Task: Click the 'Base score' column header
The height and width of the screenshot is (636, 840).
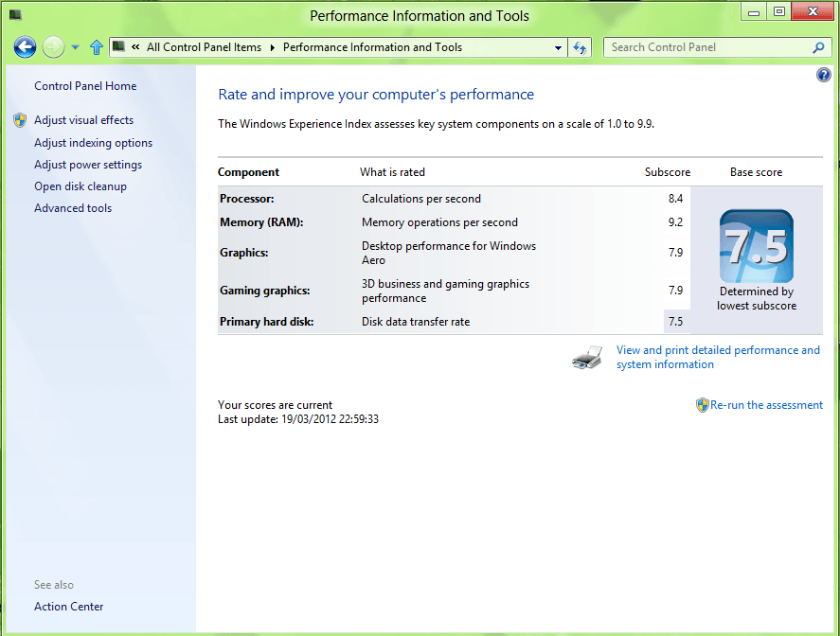Action: [756, 172]
